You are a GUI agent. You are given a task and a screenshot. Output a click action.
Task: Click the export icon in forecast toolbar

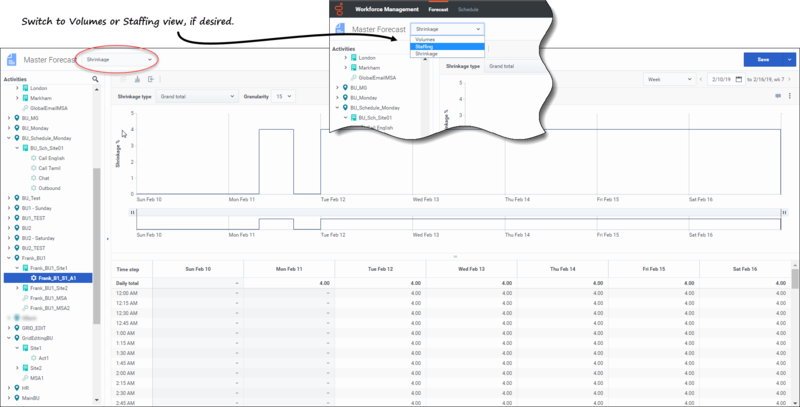click(150, 78)
